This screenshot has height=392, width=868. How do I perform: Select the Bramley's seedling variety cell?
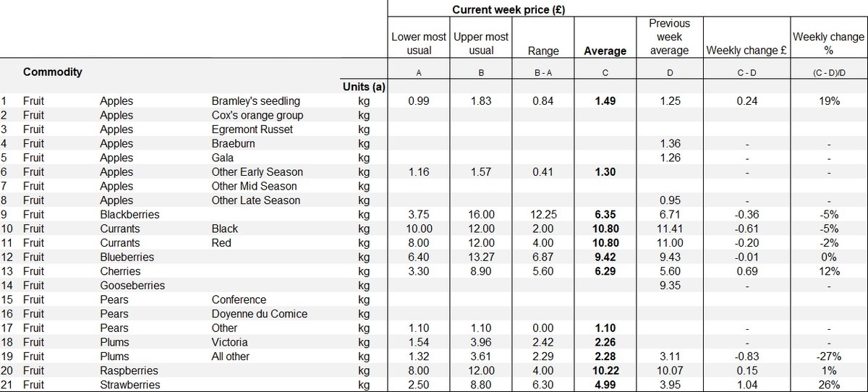click(255, 101)
